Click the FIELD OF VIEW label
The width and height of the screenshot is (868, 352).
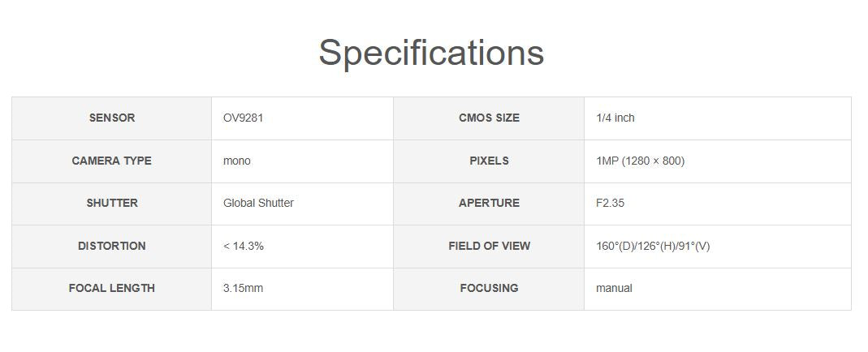[x=489, y=246]
